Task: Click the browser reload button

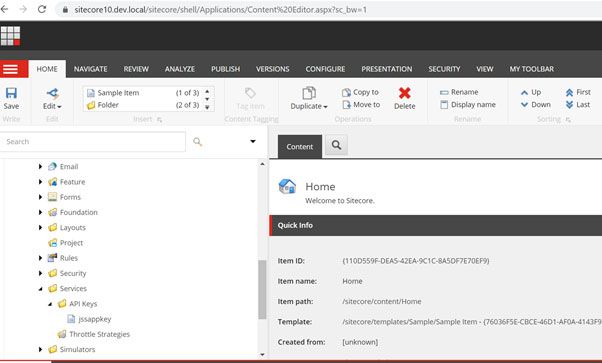Action: [x=42, y=9]
